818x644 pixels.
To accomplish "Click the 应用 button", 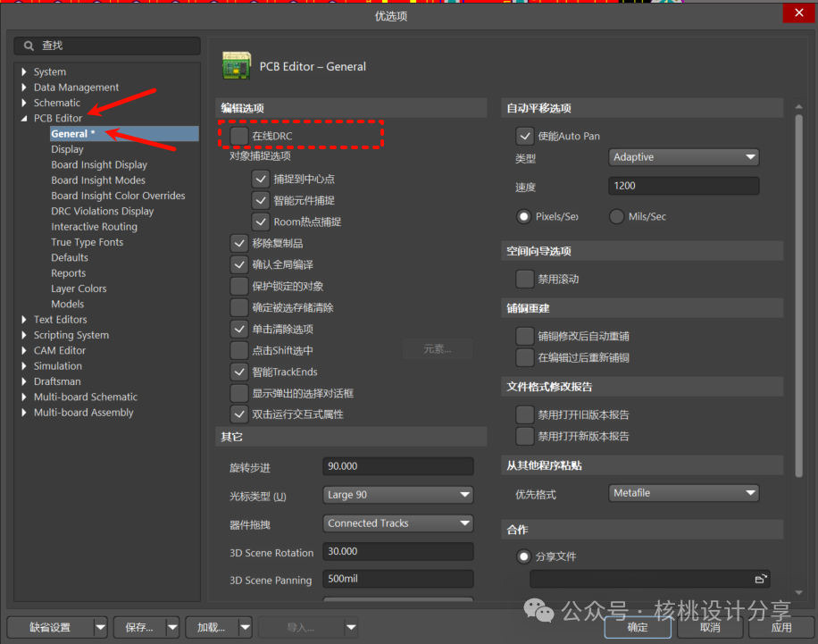I will [x=781, y=627].
